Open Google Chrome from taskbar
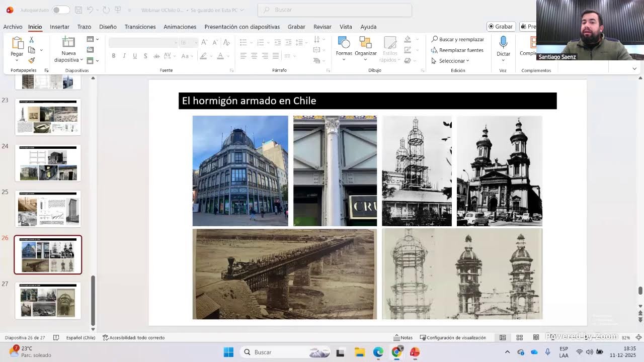The height and width of the screenshot is (362, 644). coord(396,352)
